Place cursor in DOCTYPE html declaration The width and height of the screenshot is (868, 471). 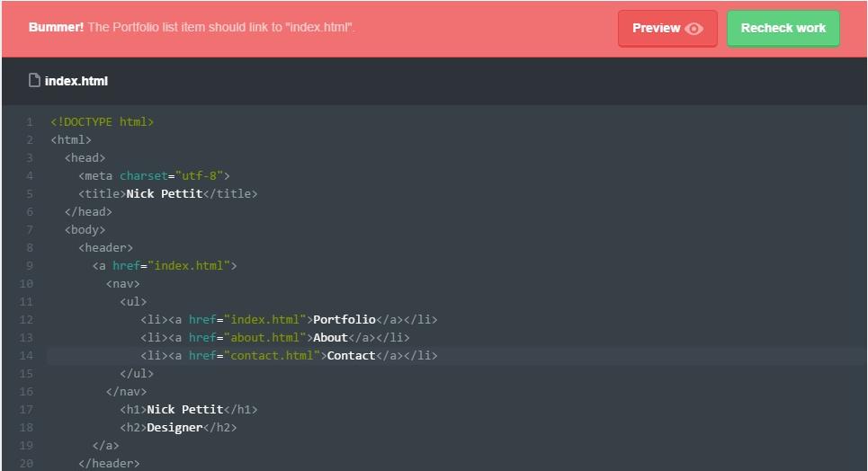(102, 122)
